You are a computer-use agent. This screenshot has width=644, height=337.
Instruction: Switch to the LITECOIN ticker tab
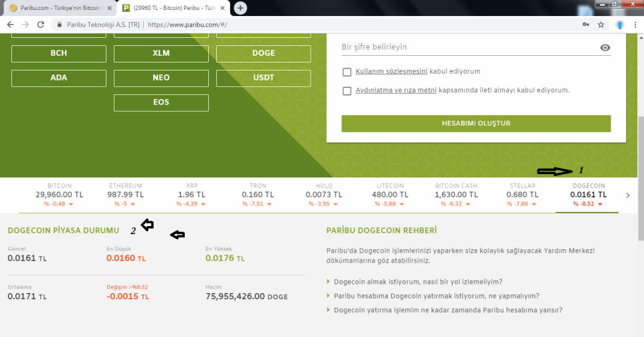[390, 195]
